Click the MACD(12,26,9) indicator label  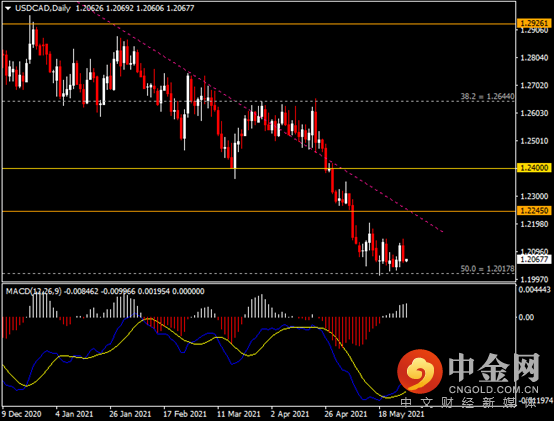coord(34,291)
